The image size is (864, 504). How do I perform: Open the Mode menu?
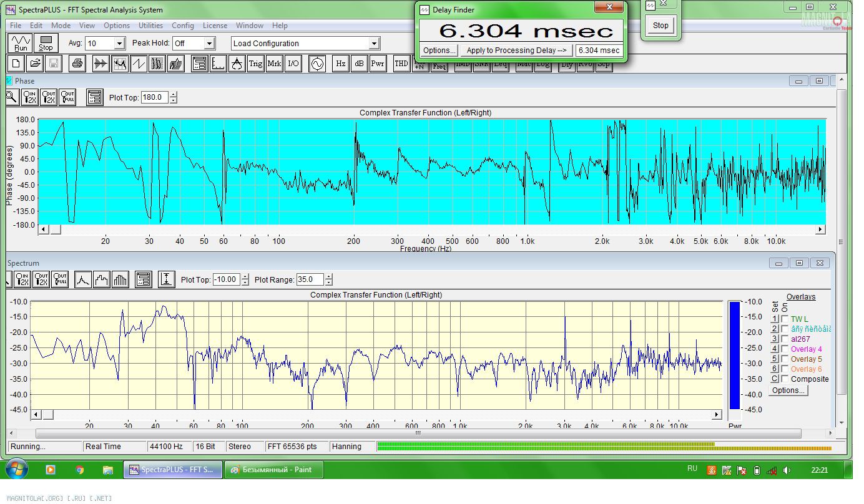[61, 26]
